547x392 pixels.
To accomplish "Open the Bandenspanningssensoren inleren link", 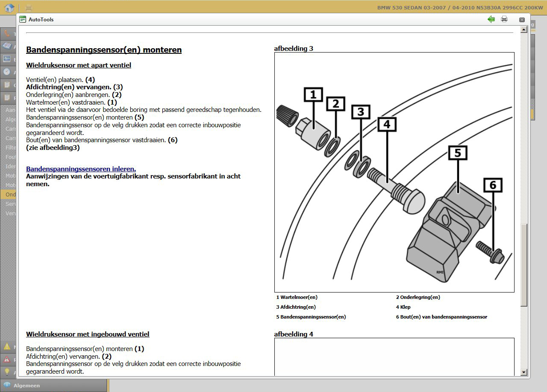I will [81, 169].
